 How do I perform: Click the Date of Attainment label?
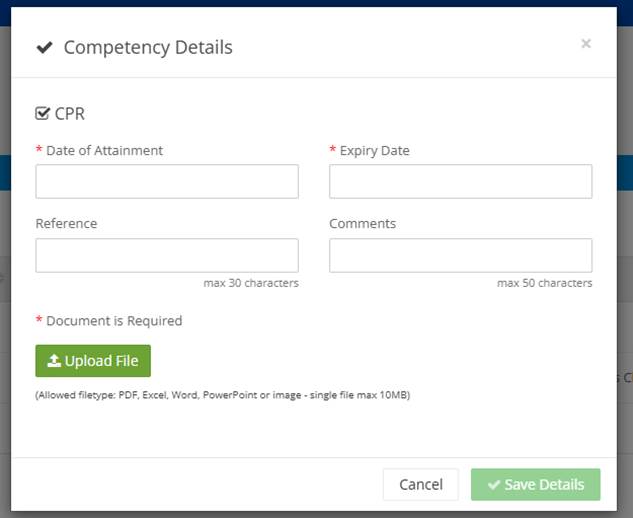click(104, 150)
